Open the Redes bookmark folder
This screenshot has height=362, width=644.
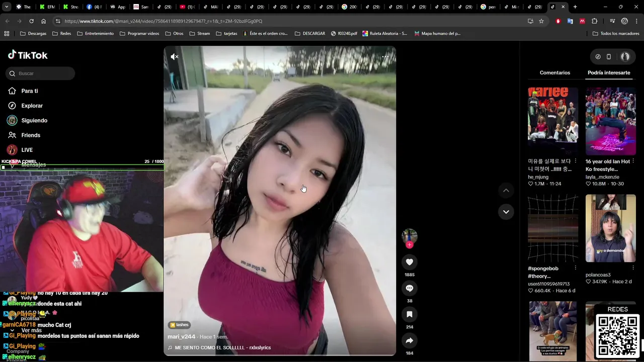point(61,34)
